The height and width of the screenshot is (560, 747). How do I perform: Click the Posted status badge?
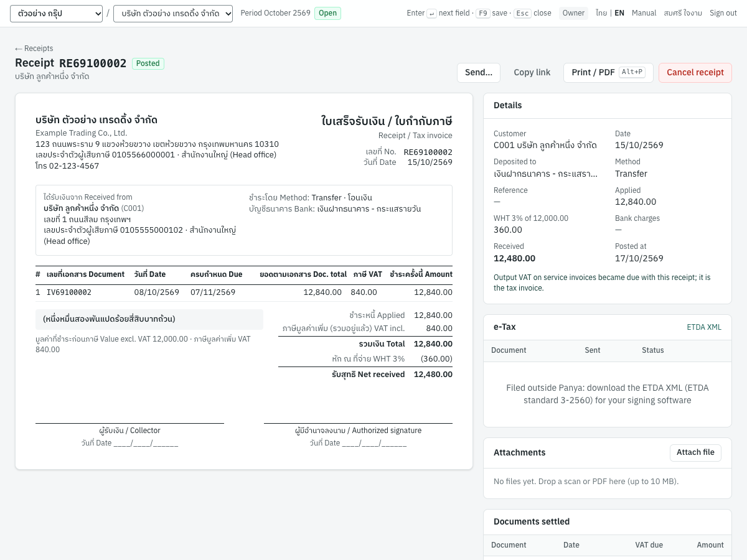(x=148, y=63)
